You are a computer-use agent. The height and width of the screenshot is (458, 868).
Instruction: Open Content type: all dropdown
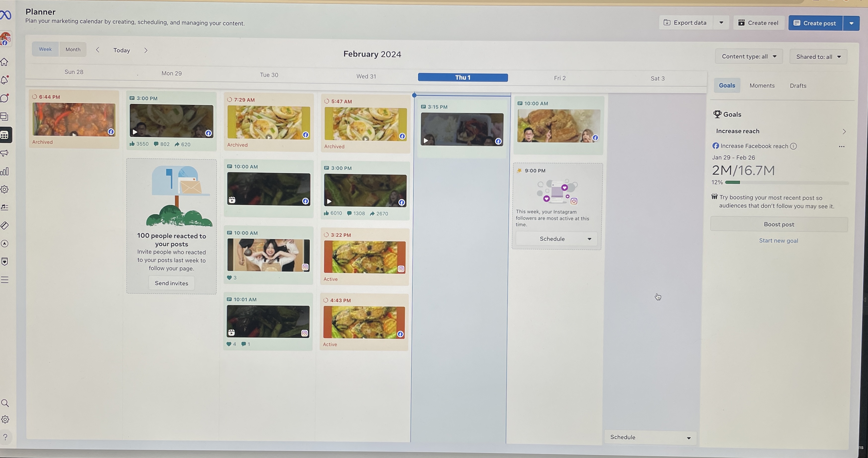(x=749, y=57)
